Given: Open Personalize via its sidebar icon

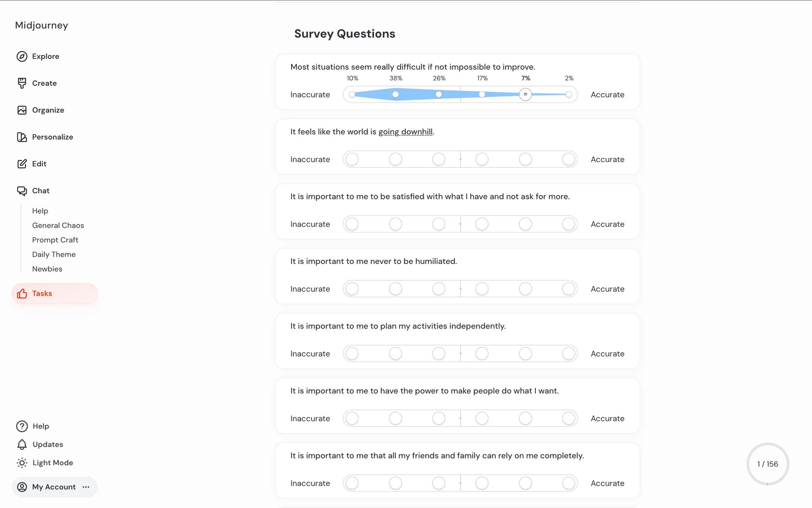Looking at the screenshot, I should [22, 137].
